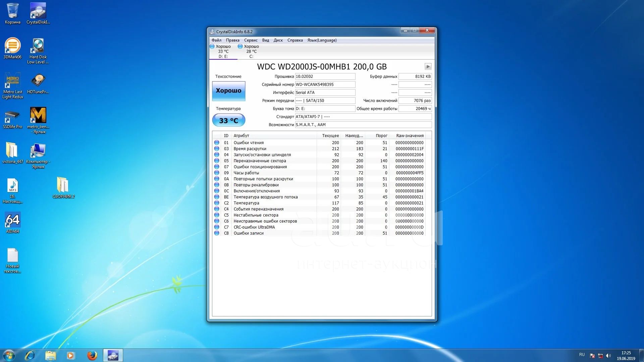This screenshot has width=644, height=362.
Task: Select the MP3 file 16. Настоящ...
Action: point(13,190)
